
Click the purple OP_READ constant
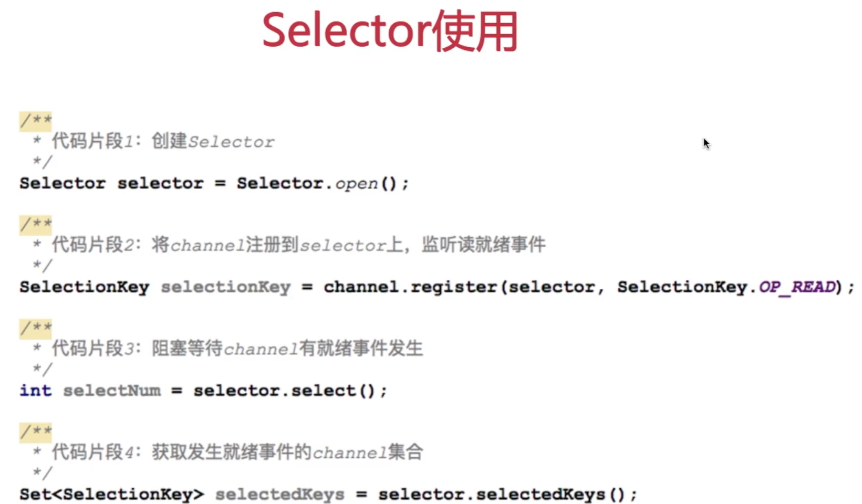coord(796,287)
